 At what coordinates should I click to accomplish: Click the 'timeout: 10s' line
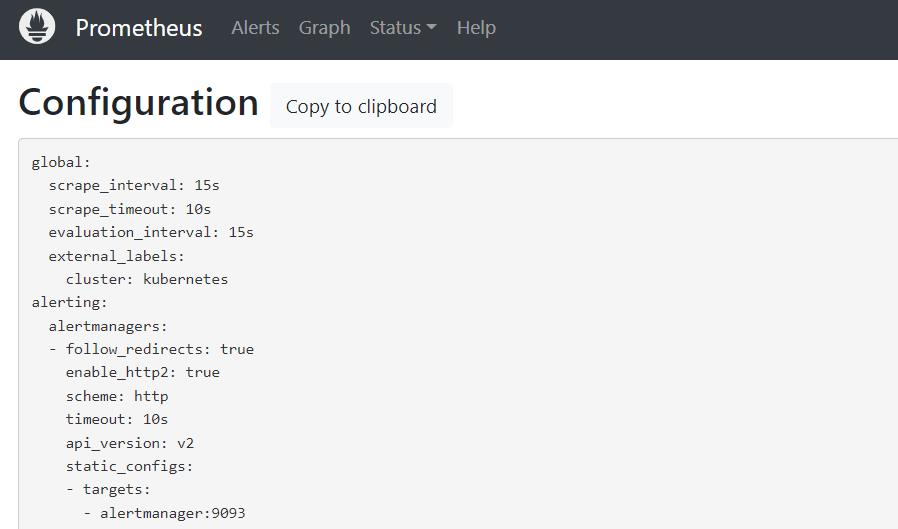point(117,420)
